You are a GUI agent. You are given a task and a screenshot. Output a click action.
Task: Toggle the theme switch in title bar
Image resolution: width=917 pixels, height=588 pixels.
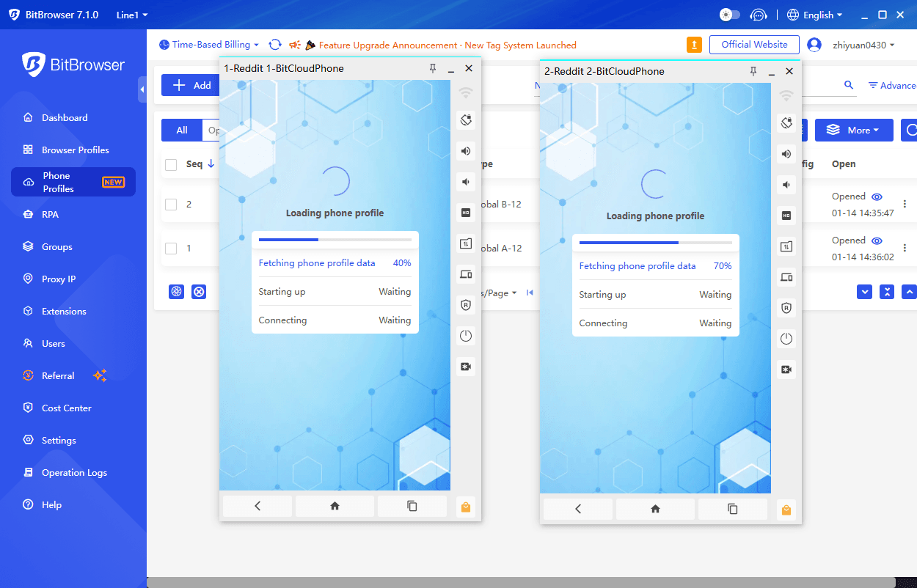728,14
